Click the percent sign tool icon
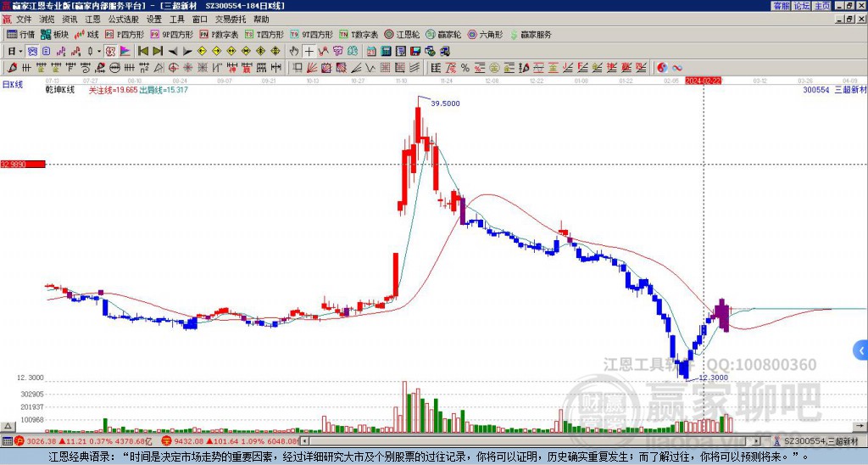Viewport: 868px width, 465px height. [x=465, y=68]
